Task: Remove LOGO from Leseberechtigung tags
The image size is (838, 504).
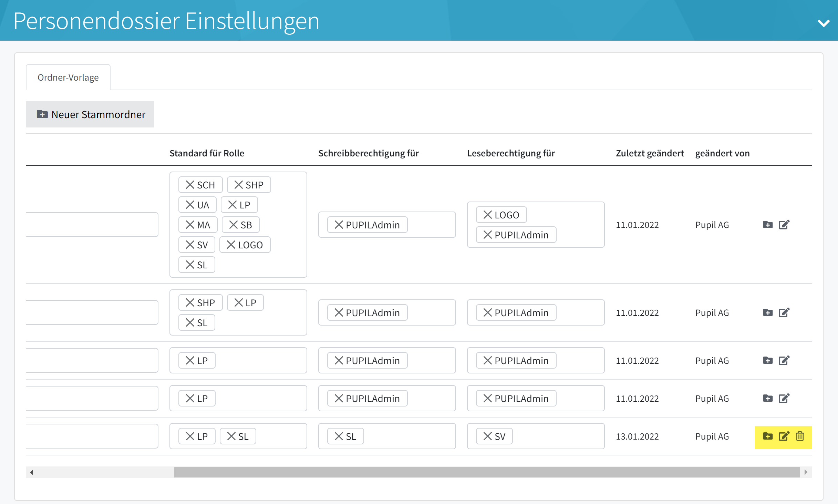Action: click(487, 215)
